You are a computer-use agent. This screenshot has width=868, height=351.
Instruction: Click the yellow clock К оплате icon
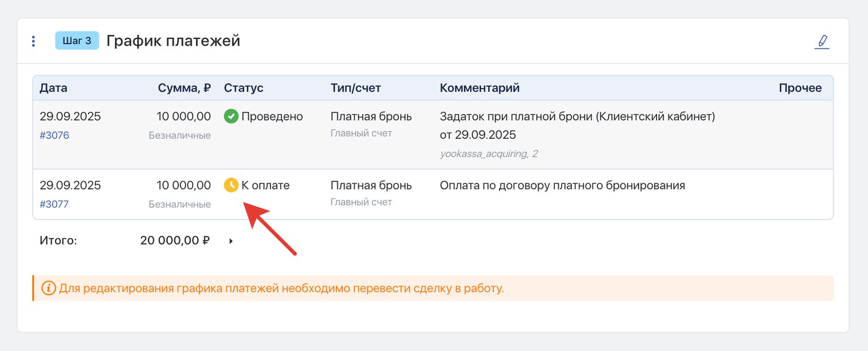point(231,185)
